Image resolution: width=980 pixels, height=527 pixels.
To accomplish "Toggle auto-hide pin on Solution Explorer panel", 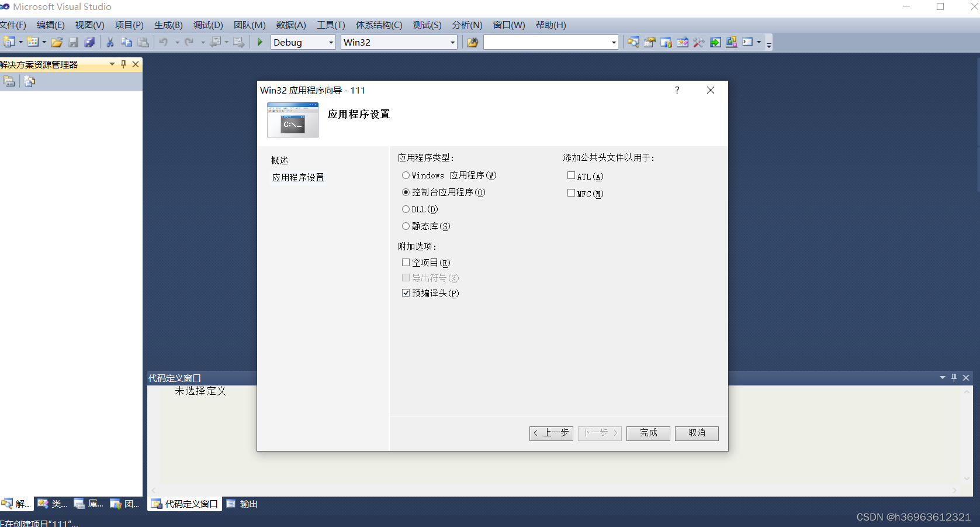I will click(123, 64).
